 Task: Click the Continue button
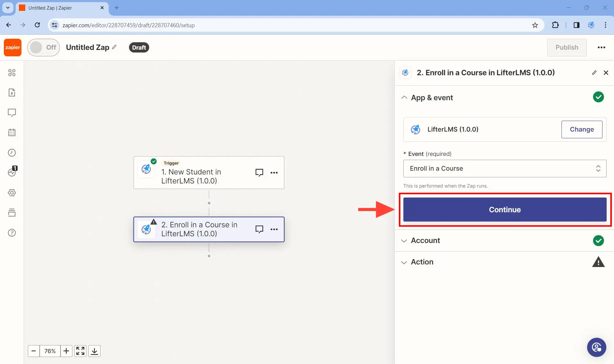[x=505, y=209]
